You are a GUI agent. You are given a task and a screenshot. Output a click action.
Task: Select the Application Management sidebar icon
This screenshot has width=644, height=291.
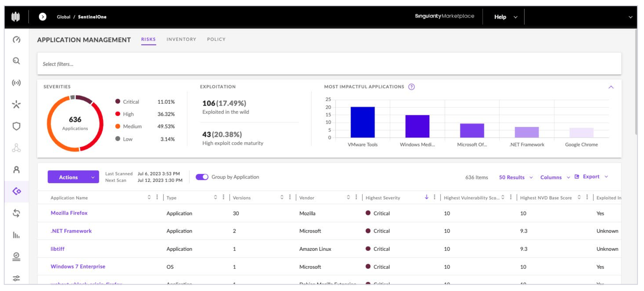point(17,191)
